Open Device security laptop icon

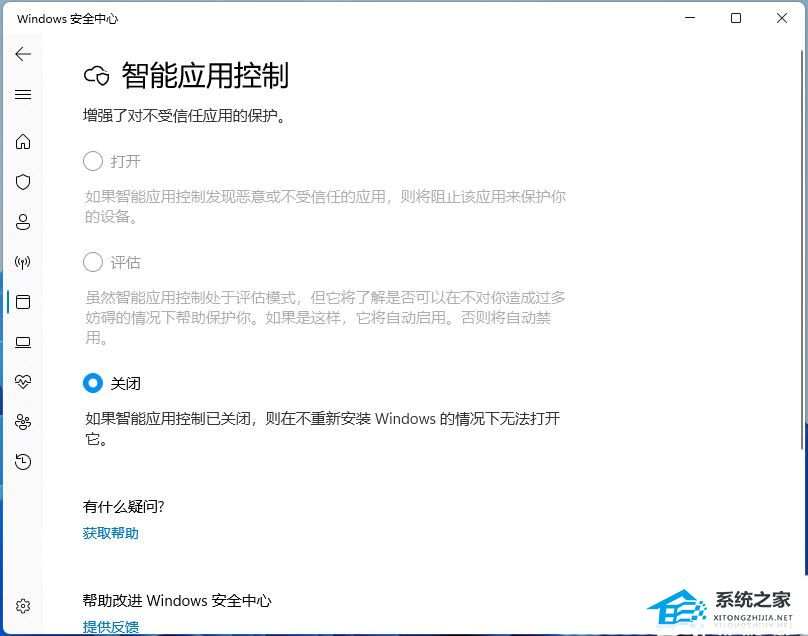23,342
